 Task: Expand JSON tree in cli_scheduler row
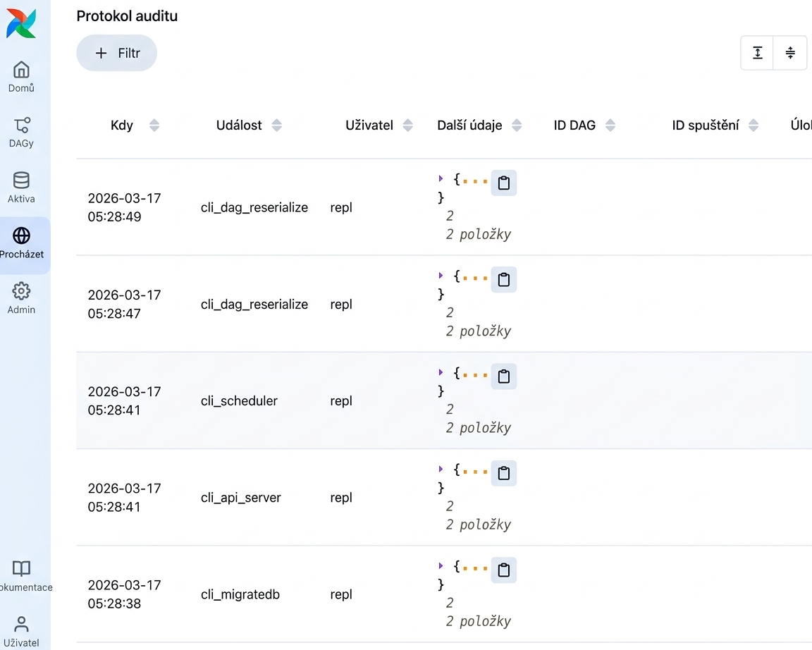click(441, 372)
